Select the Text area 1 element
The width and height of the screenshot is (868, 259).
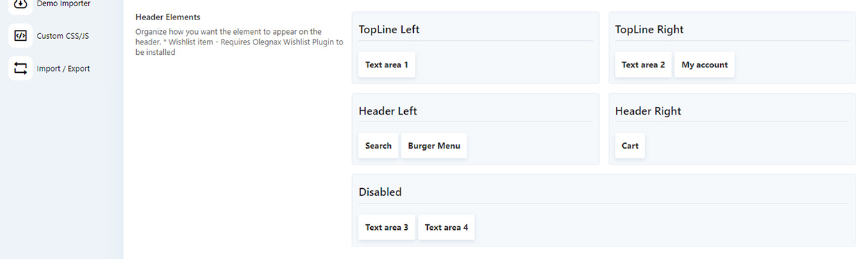click(x=387, y=65)
